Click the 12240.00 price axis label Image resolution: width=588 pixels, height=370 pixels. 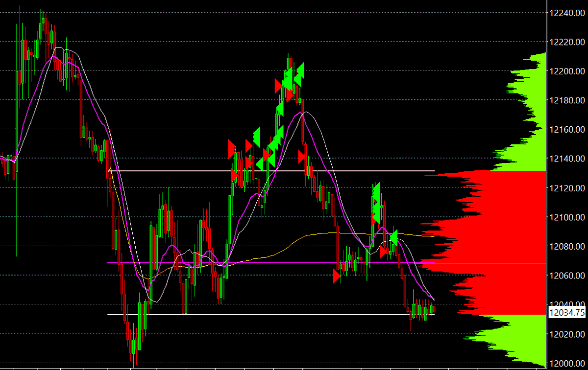click(x=567, y=13)
